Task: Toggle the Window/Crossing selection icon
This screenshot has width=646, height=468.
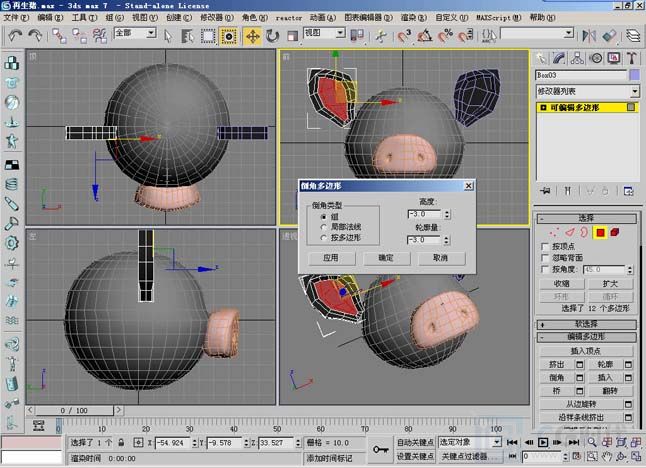Action: click(x=228, y=36)
